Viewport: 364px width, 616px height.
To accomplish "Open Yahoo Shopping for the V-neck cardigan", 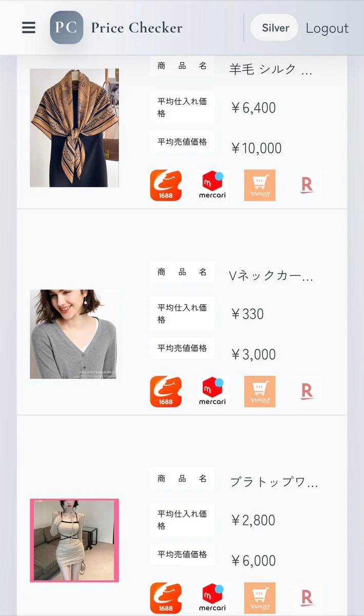I will [x=259, y=392].
